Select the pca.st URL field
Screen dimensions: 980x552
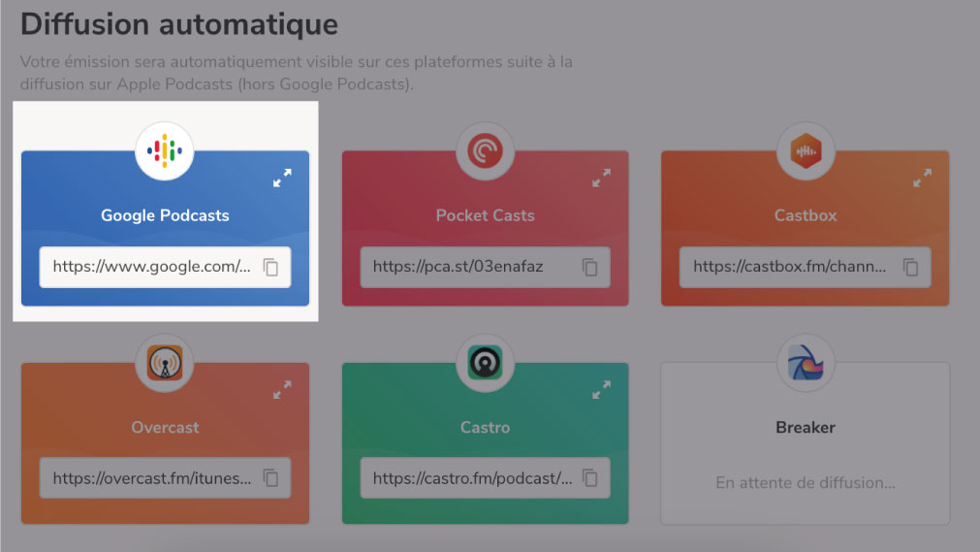(485, 267)
